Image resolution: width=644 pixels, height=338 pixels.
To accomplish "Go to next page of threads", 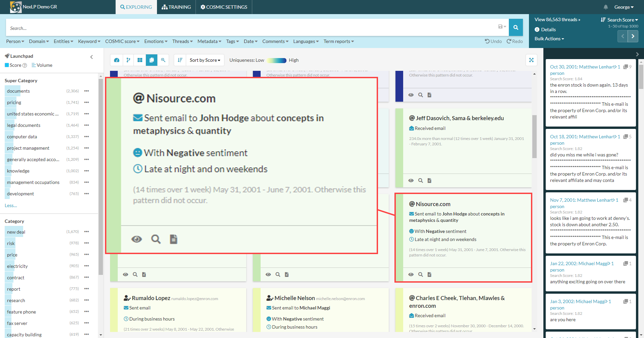I will coord(633,36).
